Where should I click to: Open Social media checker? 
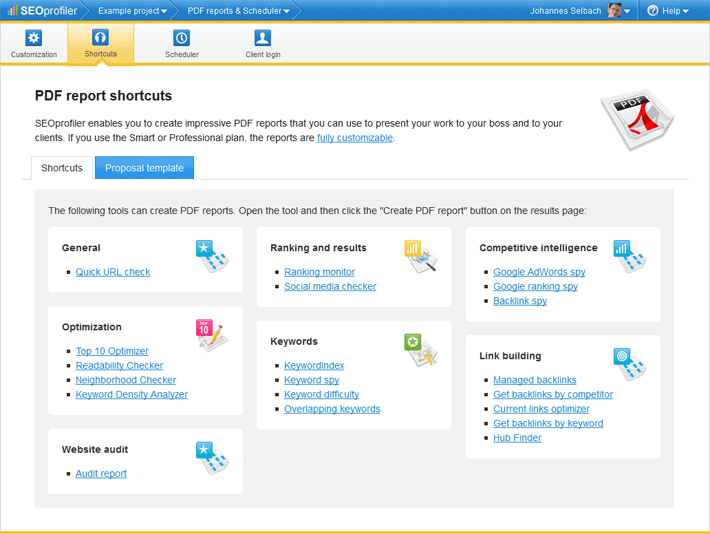click(330, 286)
